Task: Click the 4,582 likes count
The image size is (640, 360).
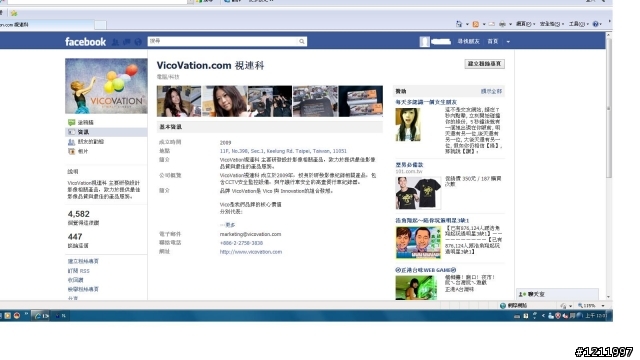Action: click(x=78, y=214)
